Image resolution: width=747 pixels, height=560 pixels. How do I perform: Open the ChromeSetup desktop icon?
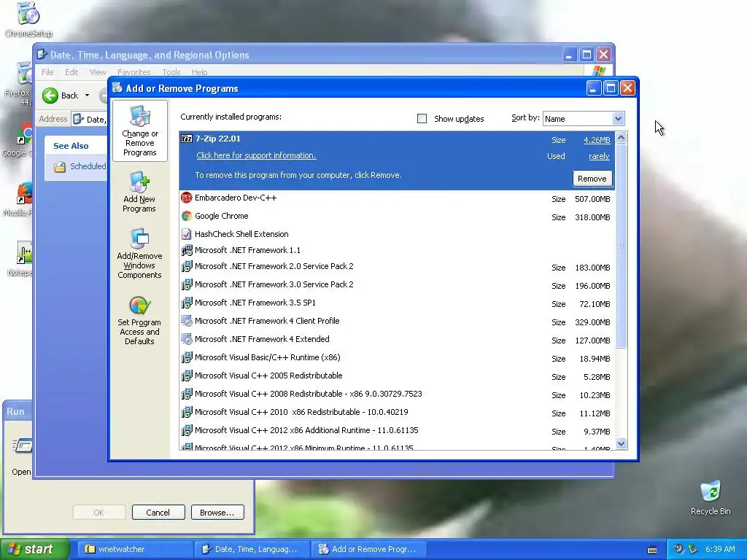[x=28, y=13]
